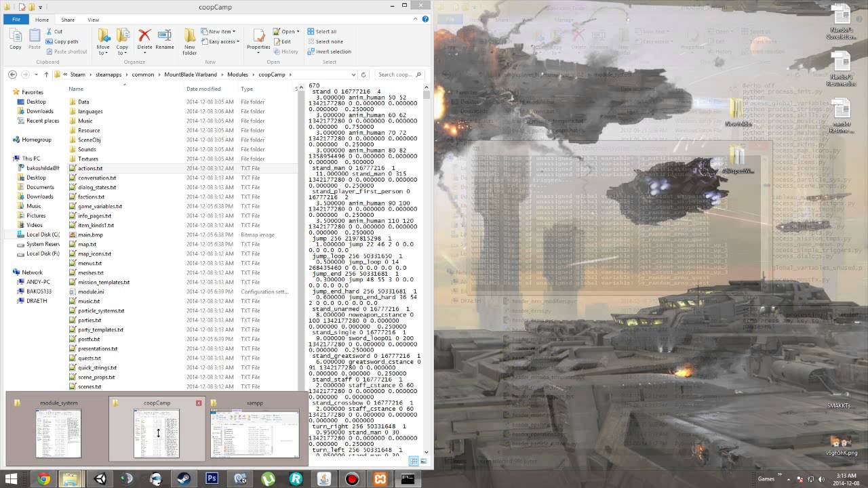Click the Help question mark icon

425,20
